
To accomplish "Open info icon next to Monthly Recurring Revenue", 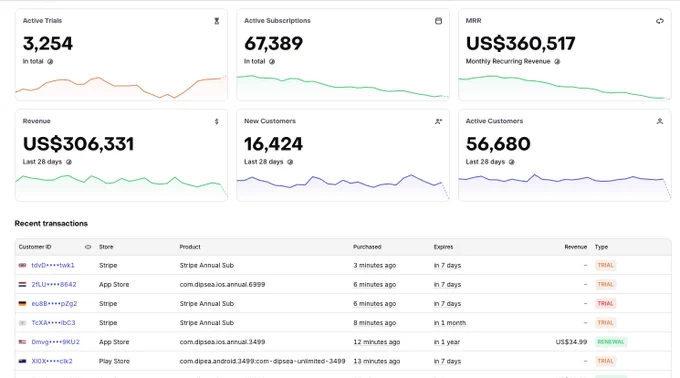I will [557, 62].
